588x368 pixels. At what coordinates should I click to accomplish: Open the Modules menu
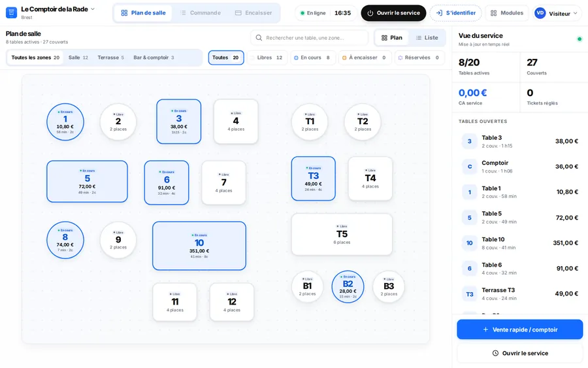[506, 13]
